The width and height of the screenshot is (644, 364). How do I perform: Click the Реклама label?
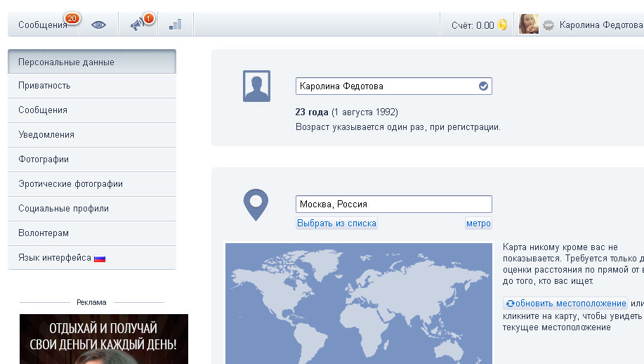91,302
